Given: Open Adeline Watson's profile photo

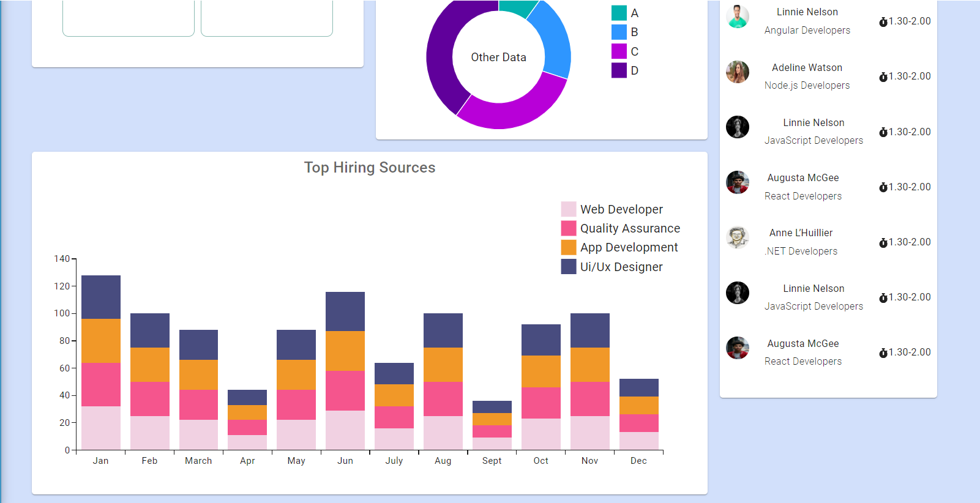Looking at the screenshot, I should pyautogui.click(x=738, y=72).
